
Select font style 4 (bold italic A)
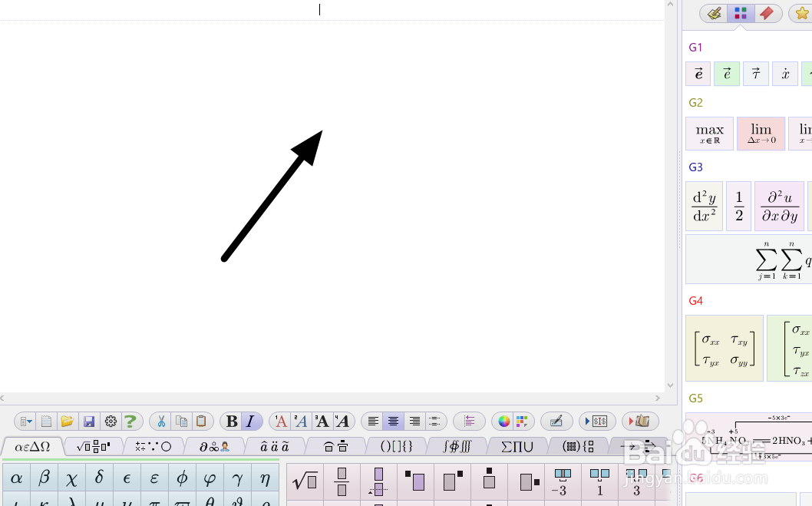342,422
